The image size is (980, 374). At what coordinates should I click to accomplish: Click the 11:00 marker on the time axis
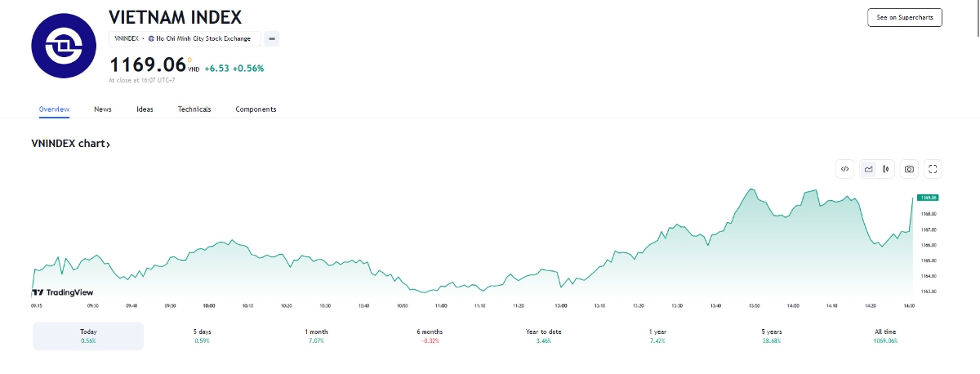click(x=441, y=305)
